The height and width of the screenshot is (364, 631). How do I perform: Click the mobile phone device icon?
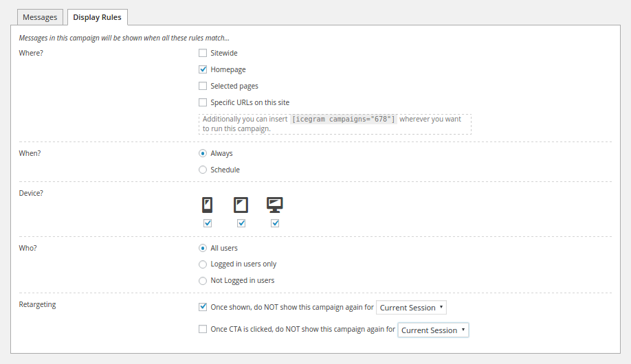(207, 205)
